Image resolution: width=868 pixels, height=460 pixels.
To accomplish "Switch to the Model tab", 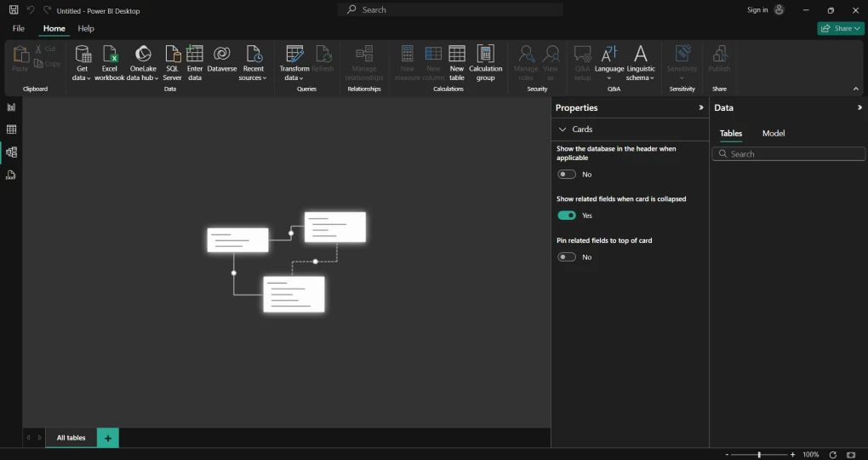I will pyautogui.click(x=773, y=134).
